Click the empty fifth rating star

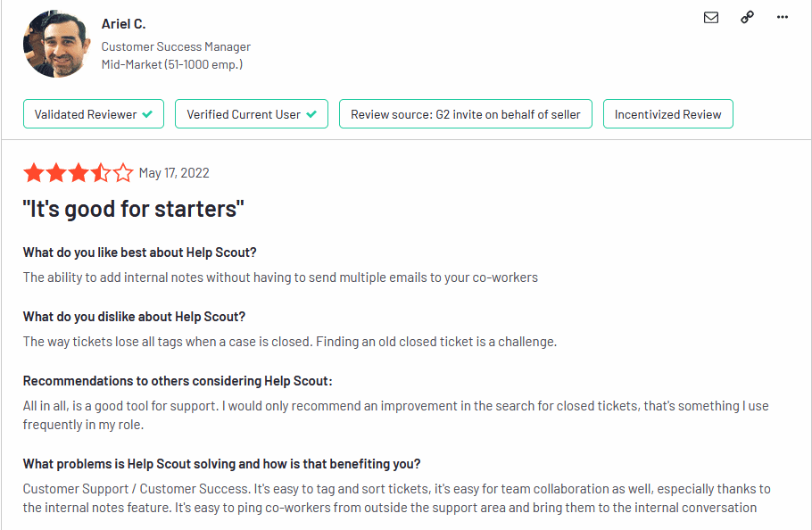tap(123, 173)
